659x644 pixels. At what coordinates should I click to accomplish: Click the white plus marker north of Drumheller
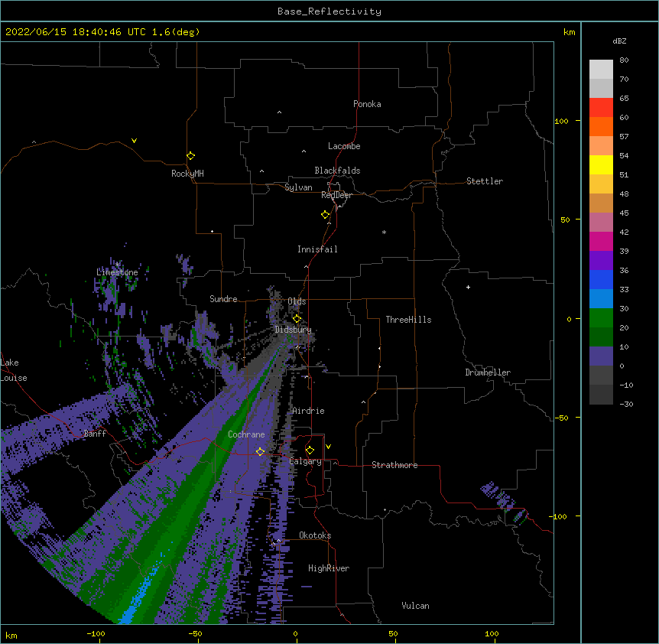click(x=468, y=287)
